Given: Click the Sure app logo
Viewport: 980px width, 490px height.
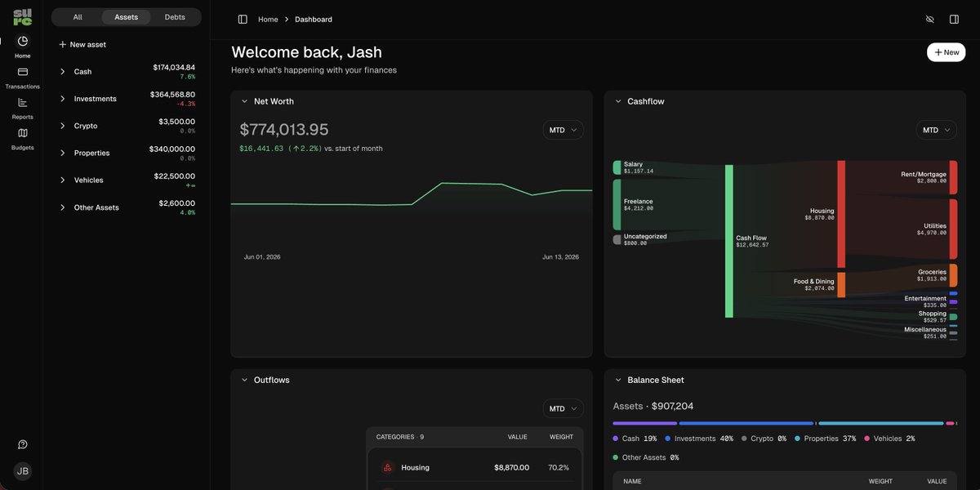Looking at the screenshot, I should pos(23,16).
